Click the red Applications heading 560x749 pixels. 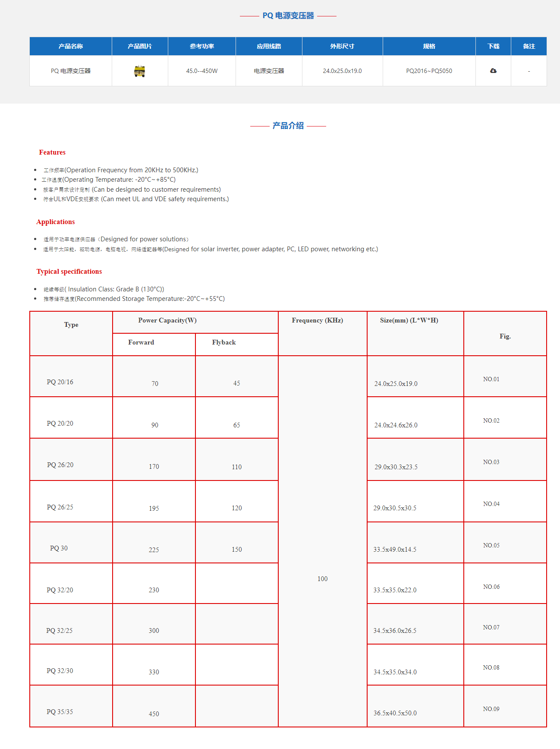tap(56, 222)
